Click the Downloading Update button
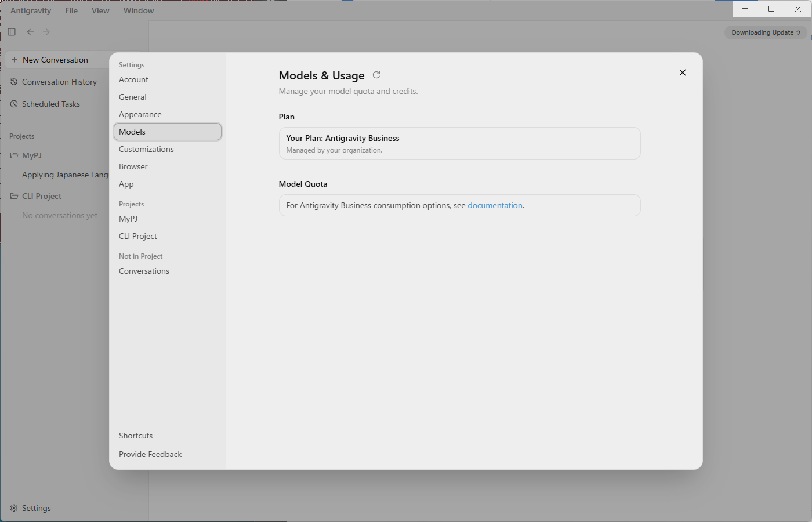812x522 pixels. (766, 32)
